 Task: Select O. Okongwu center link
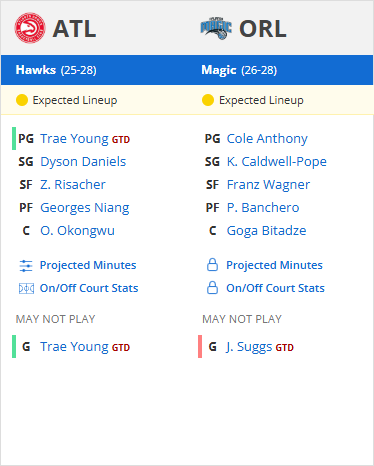[x=77, y=230]
